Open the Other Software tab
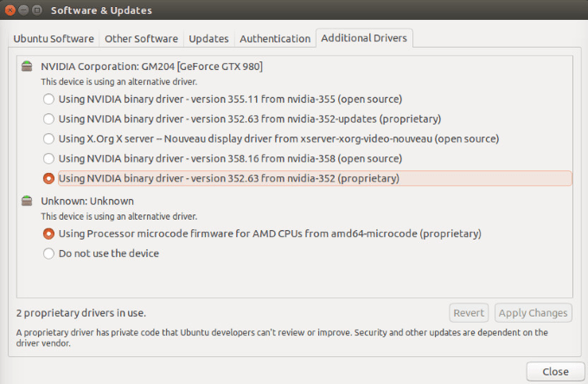588x384 pixels. (141, 39)
